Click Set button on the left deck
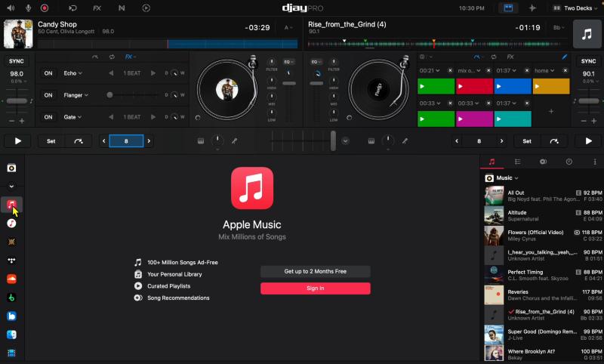This screenshot has width=604, height=364. (x=51, y=141)
